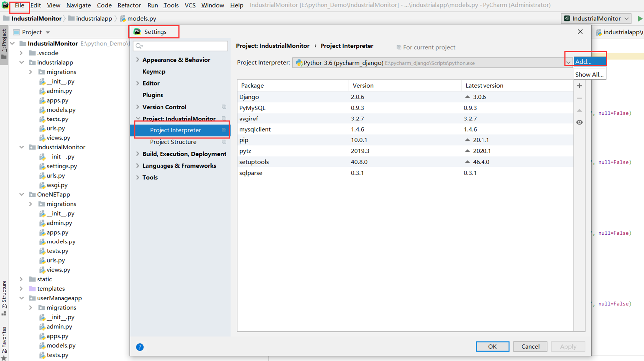Click industrialapp breadcrumb in navigation bar
This screenshot has width=644, height=361.
coord(90,18)
